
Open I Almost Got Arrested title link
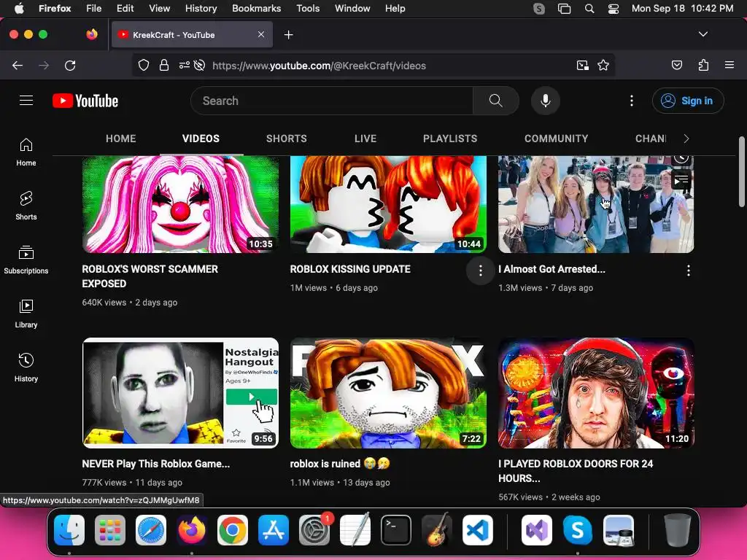pyautogui.click(x=551, y=269)
